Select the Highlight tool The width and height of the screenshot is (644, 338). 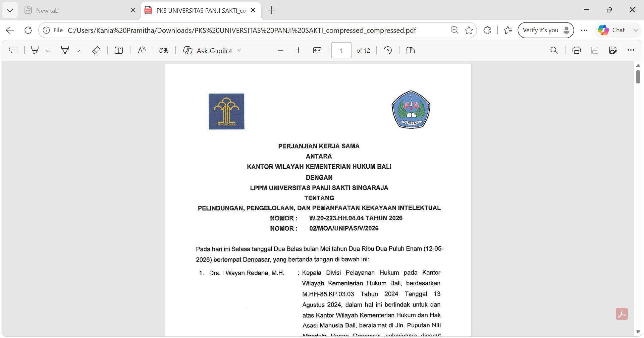[x=35, y=50]
